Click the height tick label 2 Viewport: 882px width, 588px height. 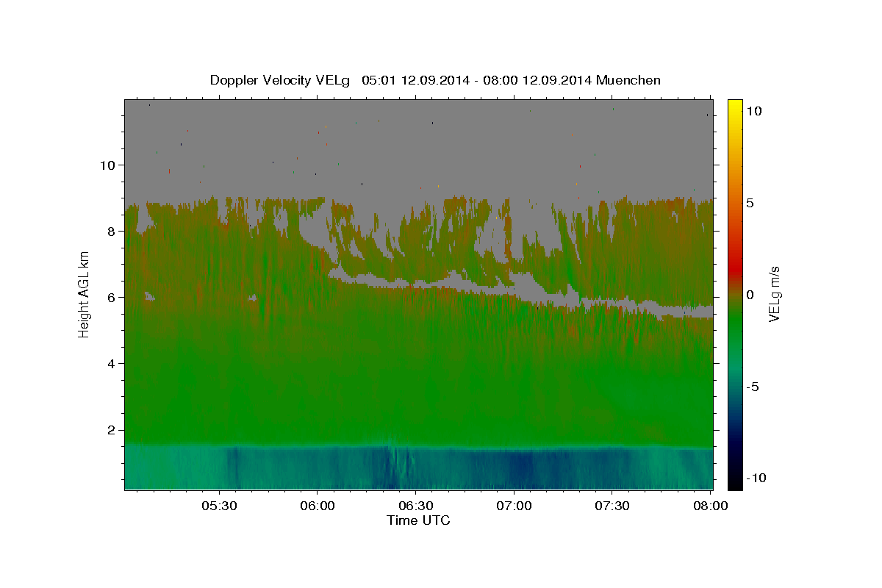(x=113, y=430)
